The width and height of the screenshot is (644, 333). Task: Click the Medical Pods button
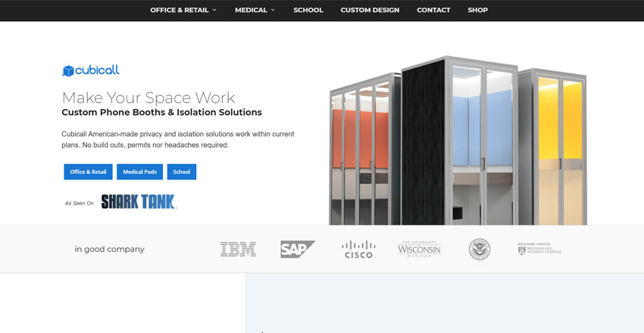click(x=139, y=172)
